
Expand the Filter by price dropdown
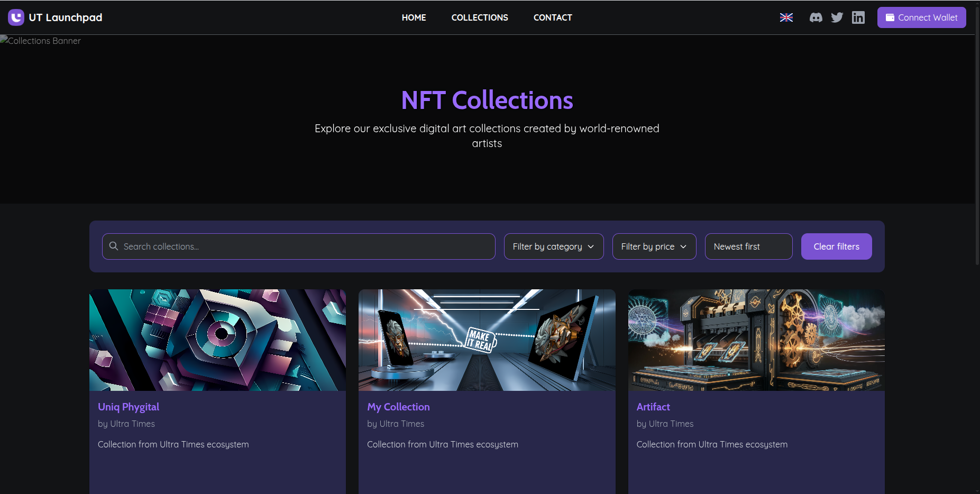654,246
